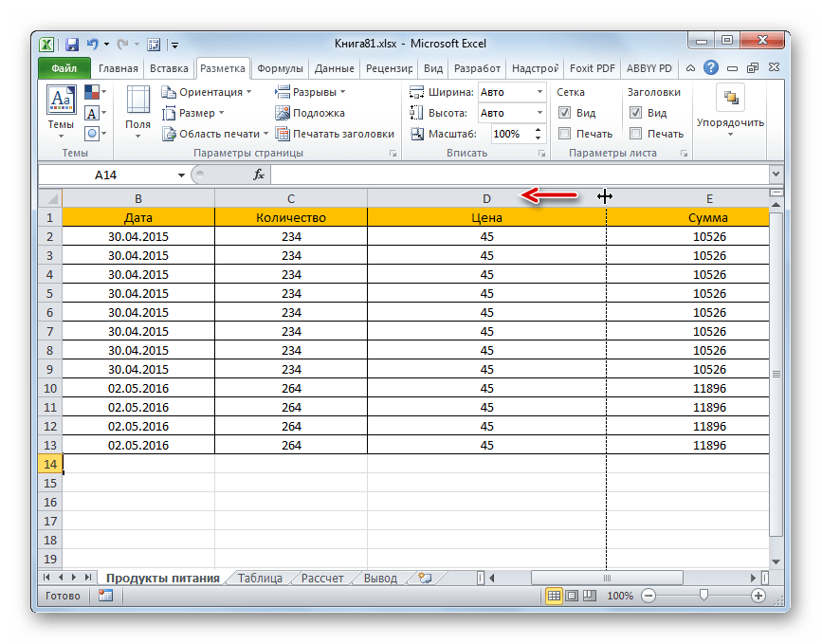The height and width of the screenshot is (644, 822).
Task: Click the zoom slider plus control
Action: [x=758, y=596]
